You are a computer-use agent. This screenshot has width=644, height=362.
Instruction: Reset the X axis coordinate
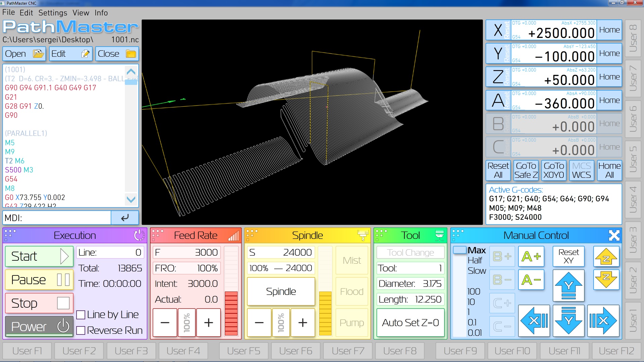click(x=507, y=30)
